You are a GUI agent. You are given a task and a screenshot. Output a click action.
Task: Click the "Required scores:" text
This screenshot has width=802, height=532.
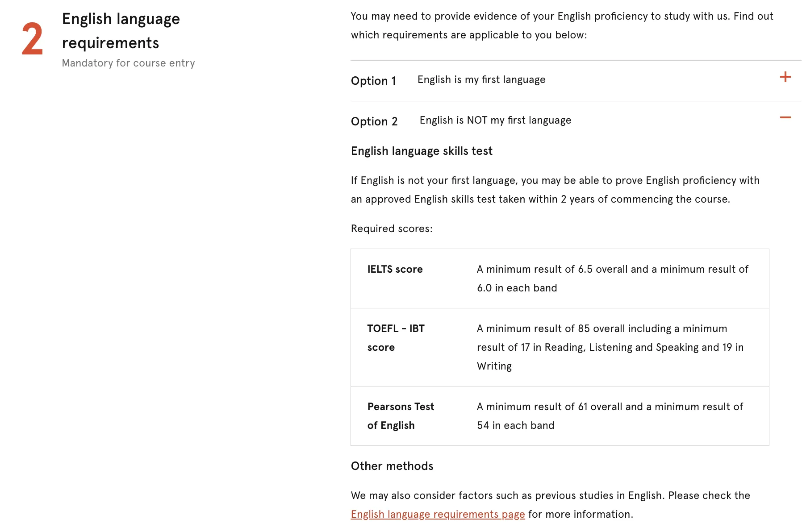point(392,229)
